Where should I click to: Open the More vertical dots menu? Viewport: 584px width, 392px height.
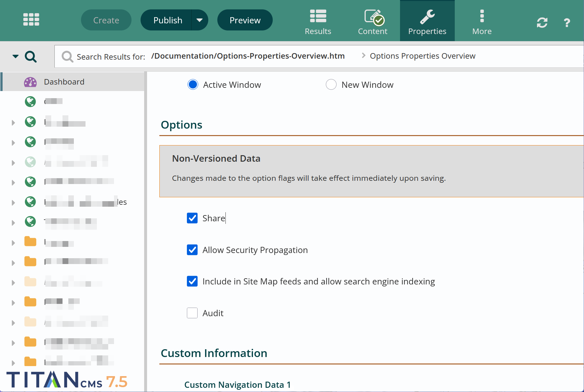482,21
